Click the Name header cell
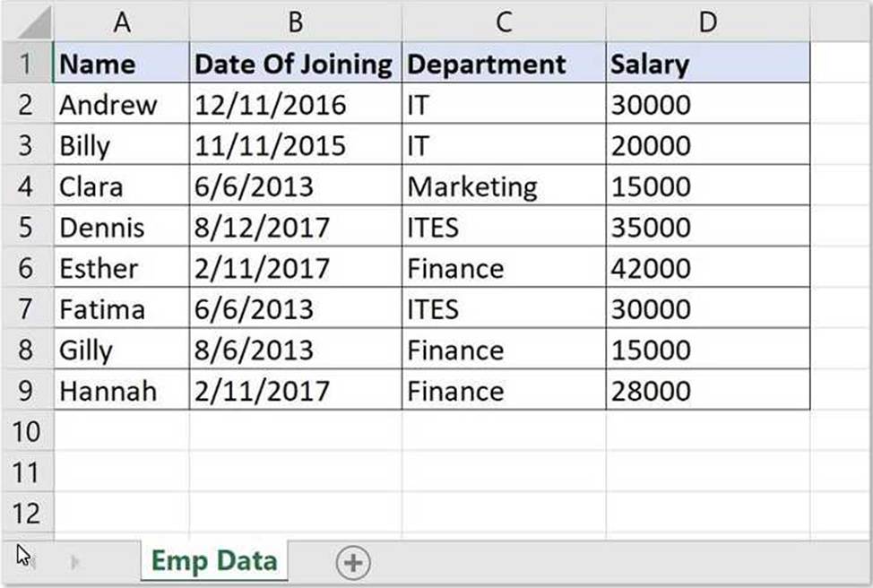The image size is (873, 588). click(122, 64)
